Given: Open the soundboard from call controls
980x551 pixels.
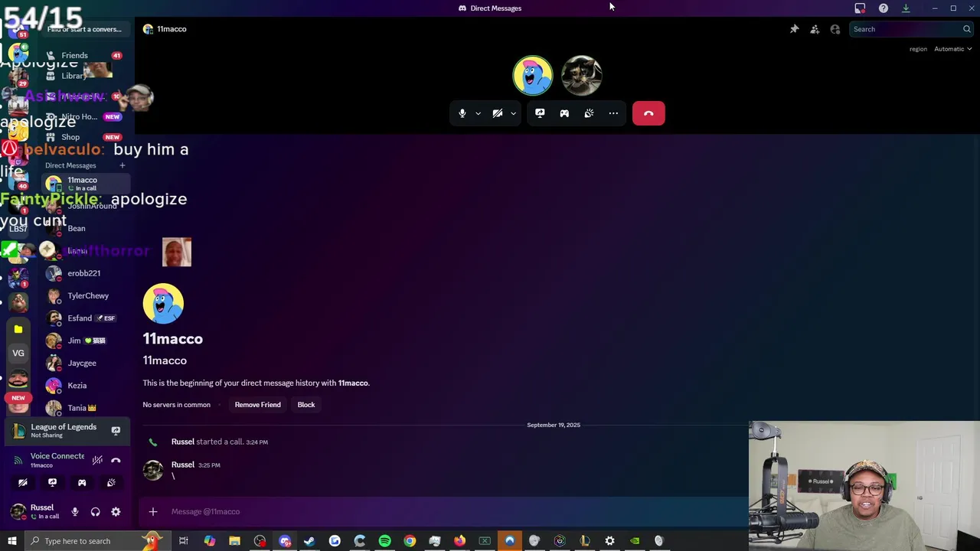Looking at the screenshot, I should pyautogui.click(x=589, y=113).
